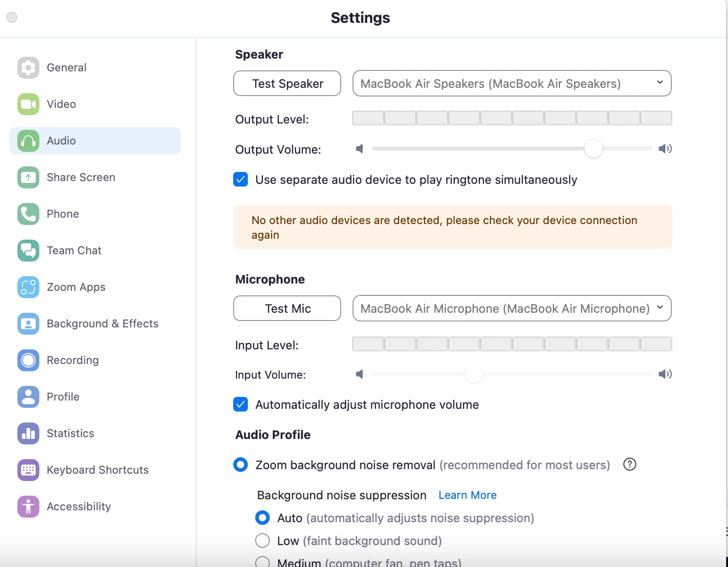Click the help icon beside noise removal
728x567 pixels.
click(630, 465)
